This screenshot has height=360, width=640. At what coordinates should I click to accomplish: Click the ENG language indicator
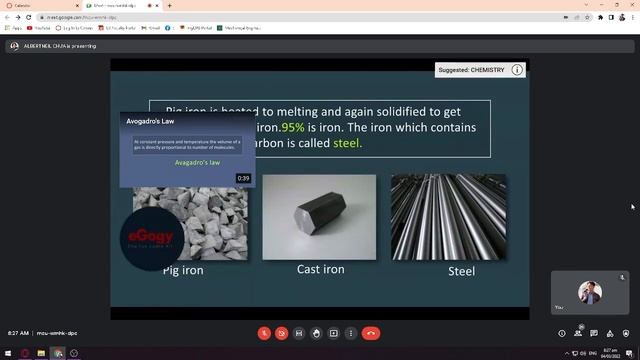pos(593,353)
